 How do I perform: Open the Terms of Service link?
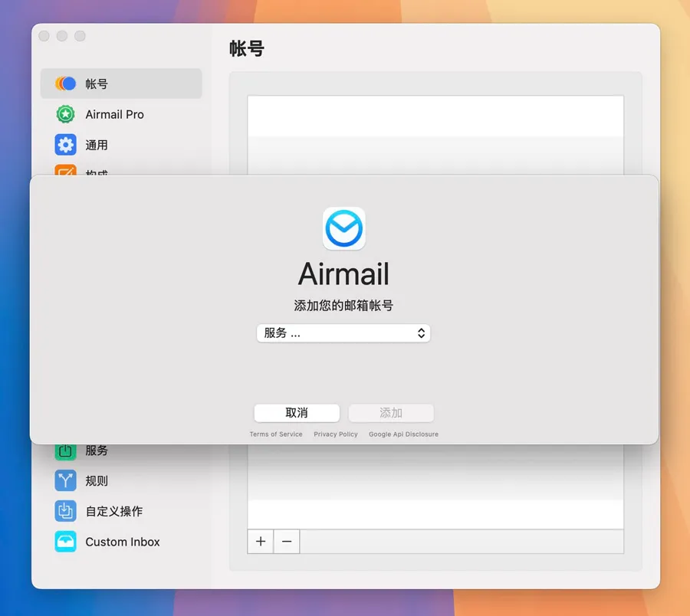276,434
